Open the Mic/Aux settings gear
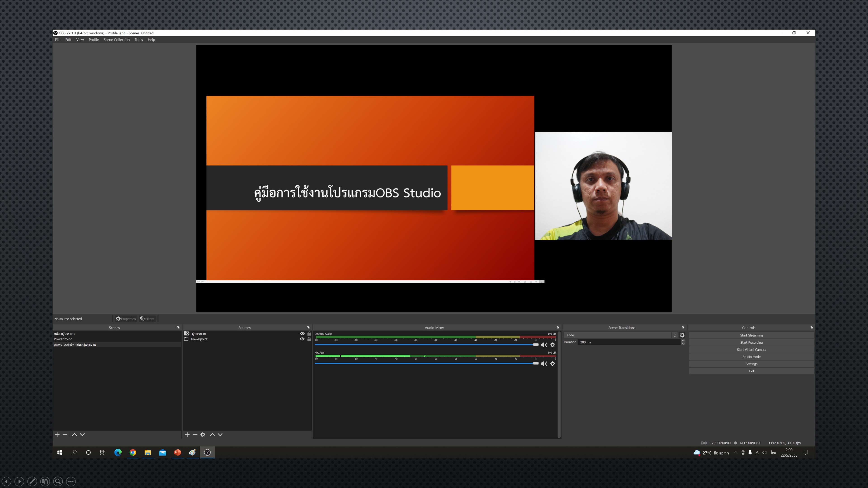This screenshot has width=868, height=488. coord(553,364)
